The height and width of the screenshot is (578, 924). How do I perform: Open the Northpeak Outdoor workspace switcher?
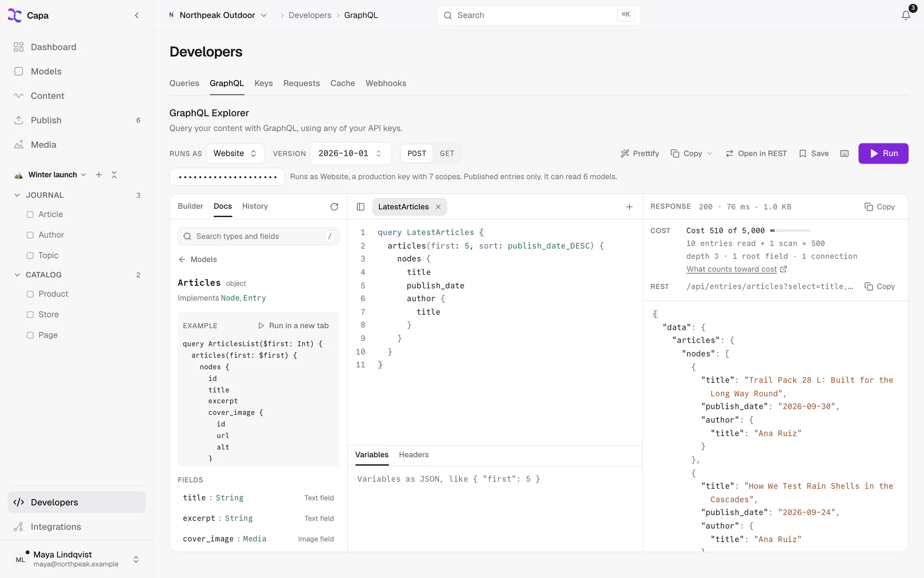[x=217, y=15]
